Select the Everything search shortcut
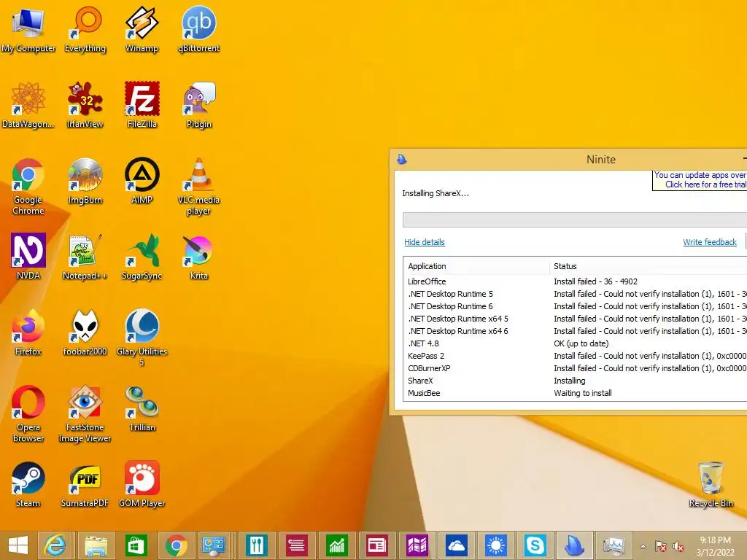This screenshot has width=747, height=560. tap(85, 29)
